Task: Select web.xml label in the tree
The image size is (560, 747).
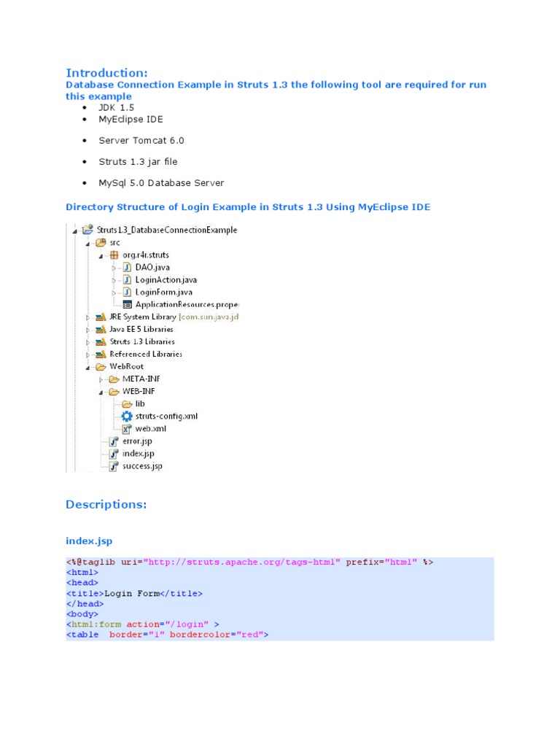Action: click(150, 428)
